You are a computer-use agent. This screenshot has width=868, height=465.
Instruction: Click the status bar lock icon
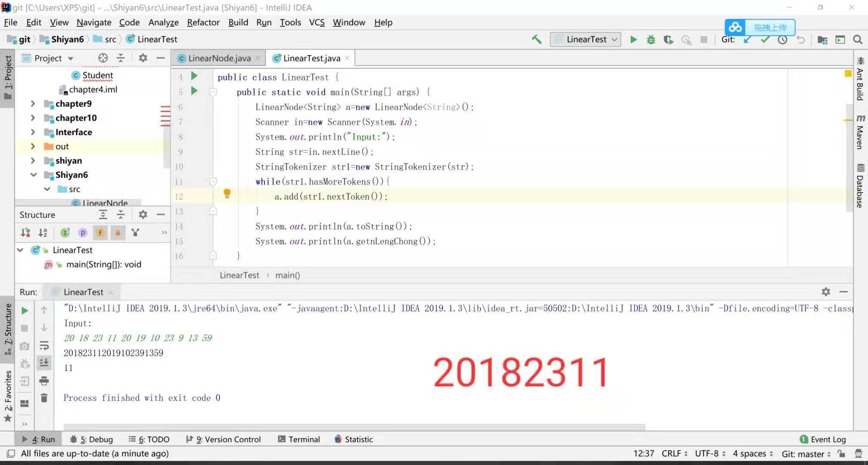pos(841,453)
